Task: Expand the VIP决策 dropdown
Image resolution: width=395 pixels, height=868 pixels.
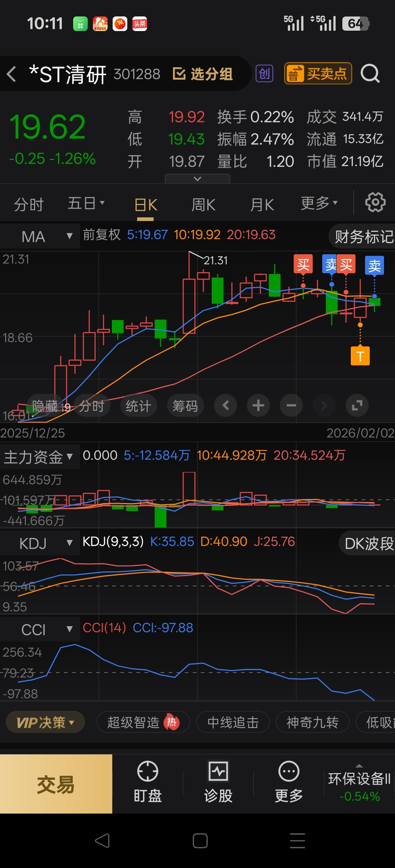Action: pos(45,722)
